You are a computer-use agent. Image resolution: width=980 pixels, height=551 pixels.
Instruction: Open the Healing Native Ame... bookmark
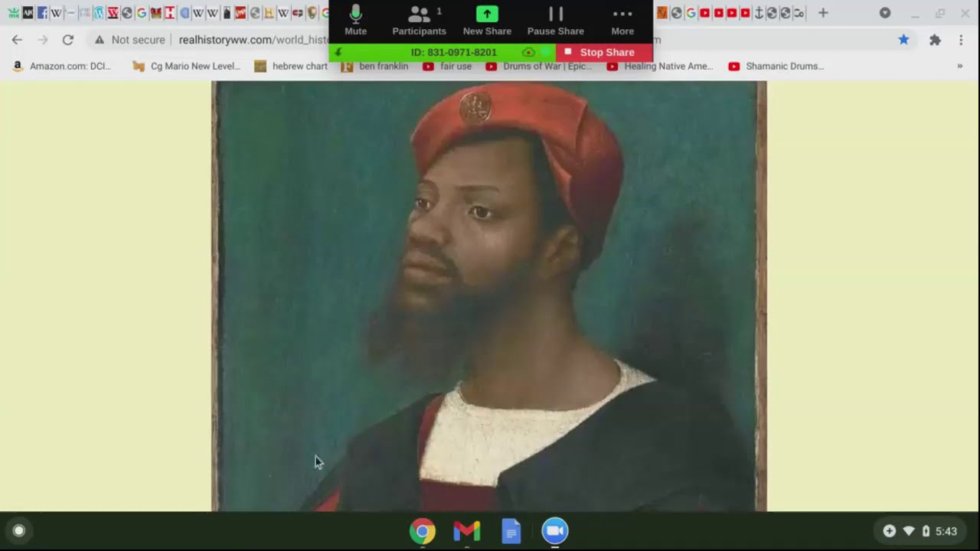coord(660,66)
